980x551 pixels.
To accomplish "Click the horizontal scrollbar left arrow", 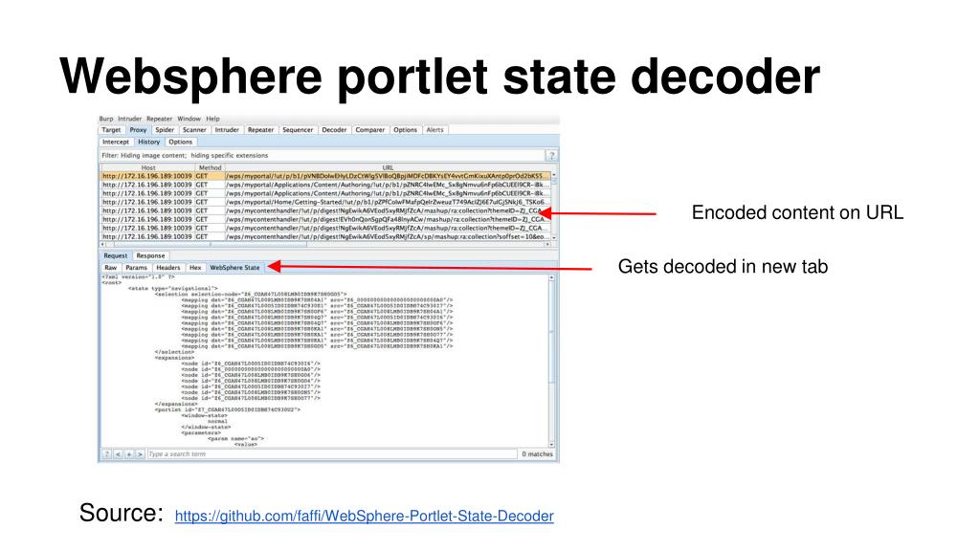I will coord(103,244).
